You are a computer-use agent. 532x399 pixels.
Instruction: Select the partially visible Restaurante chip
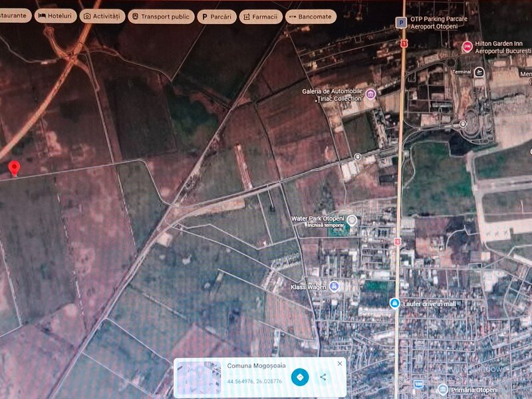click(x=14, y=15)
